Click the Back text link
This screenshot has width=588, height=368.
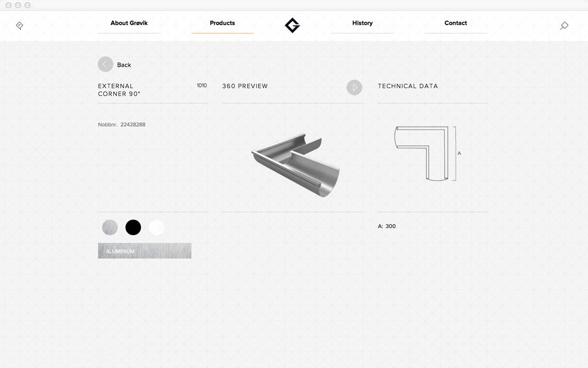click(x=124, y=65)
